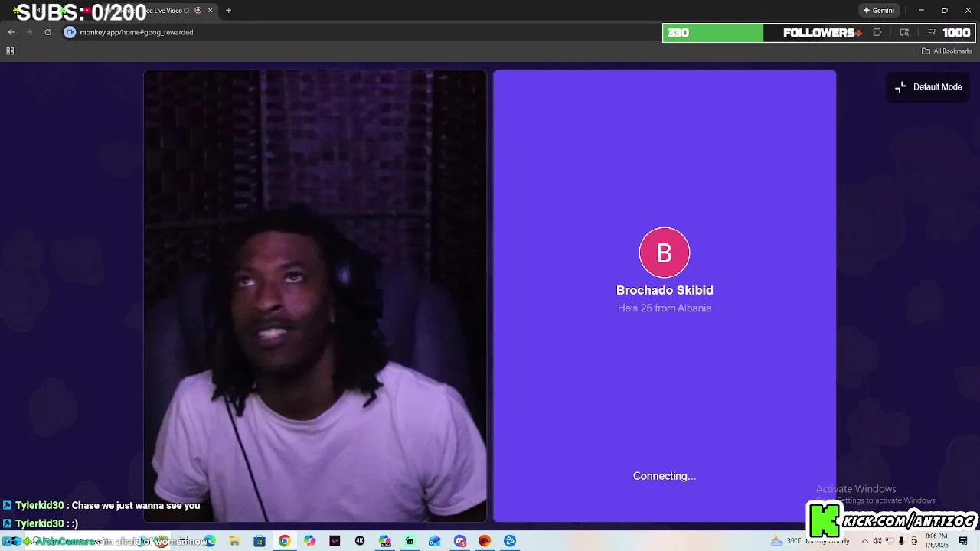Show hidden system tray icons chevron
Viewport: 980px width, 551px height.
coord(865,541)
